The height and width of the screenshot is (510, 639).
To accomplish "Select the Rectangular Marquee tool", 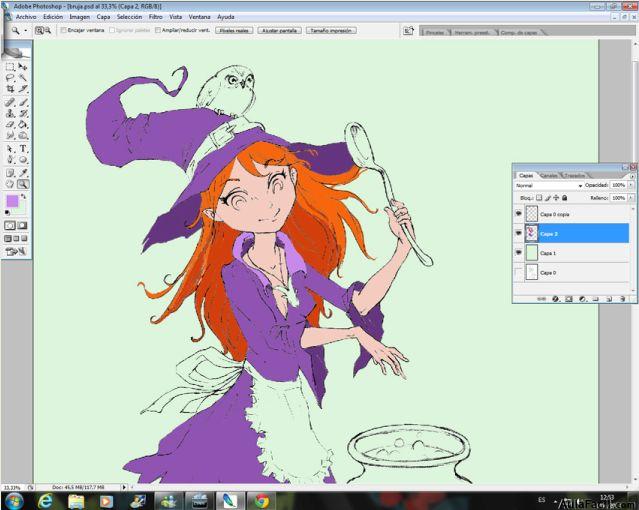I will coord(10,66).
